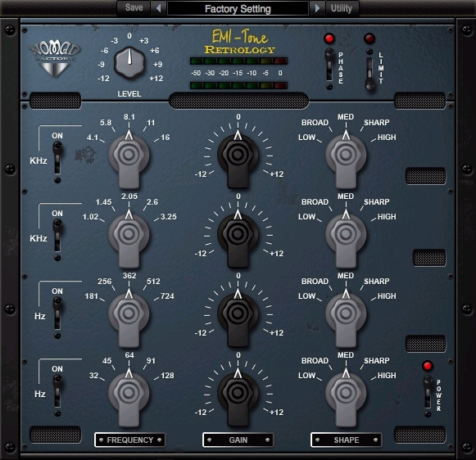Set the 8.1 KHz band shape to BROAD
Screen dimensions: 476x460
coord(315,123)
